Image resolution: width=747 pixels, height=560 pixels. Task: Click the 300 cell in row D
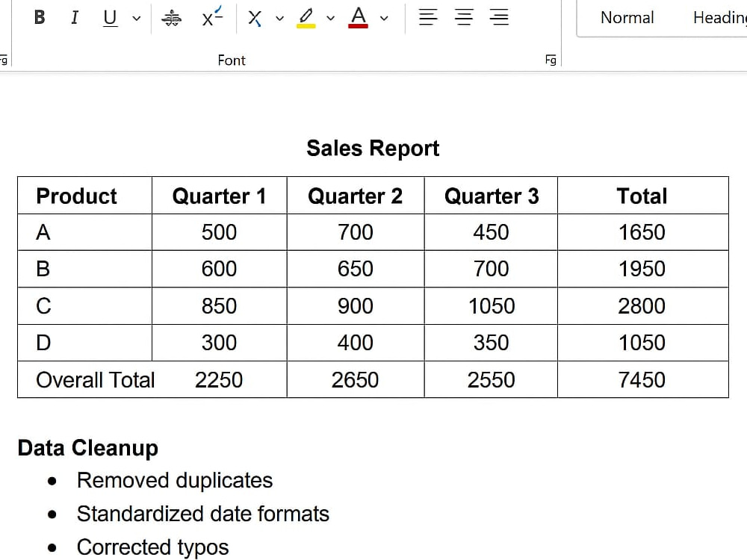tap(219, 343)
